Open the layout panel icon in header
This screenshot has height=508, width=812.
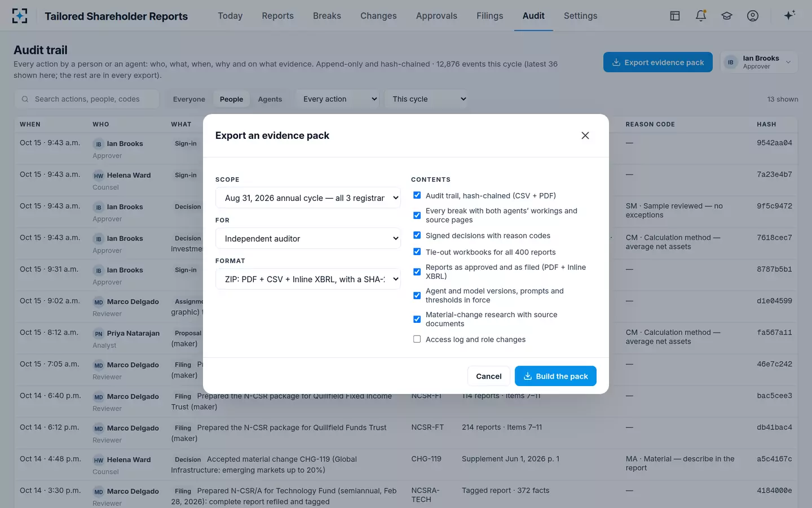[675, 16]
